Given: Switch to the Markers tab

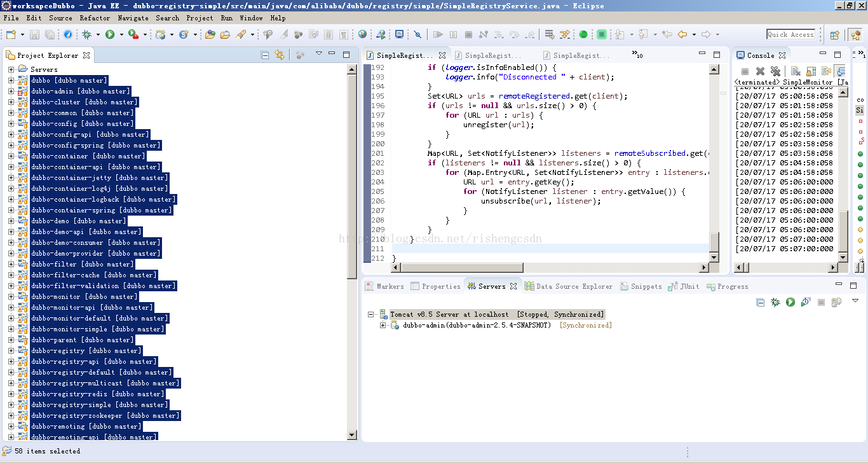Looking at the screenshot, I should [384, 286].
